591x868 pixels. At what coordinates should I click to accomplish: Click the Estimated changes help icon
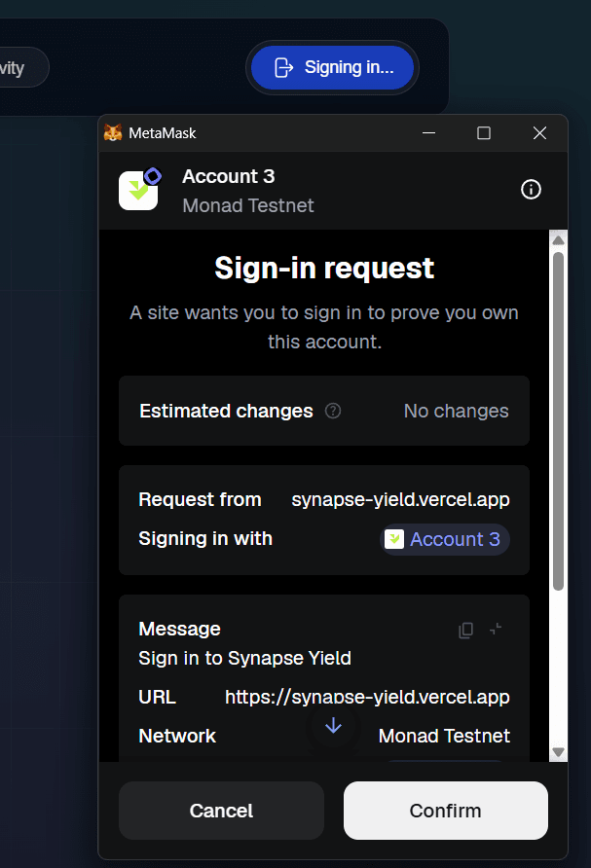[x=333, y=411]
